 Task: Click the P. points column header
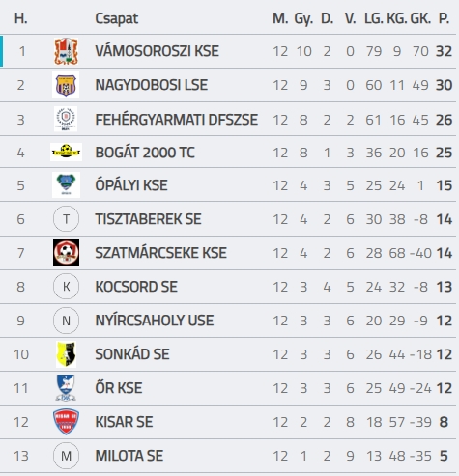(444, 18)
